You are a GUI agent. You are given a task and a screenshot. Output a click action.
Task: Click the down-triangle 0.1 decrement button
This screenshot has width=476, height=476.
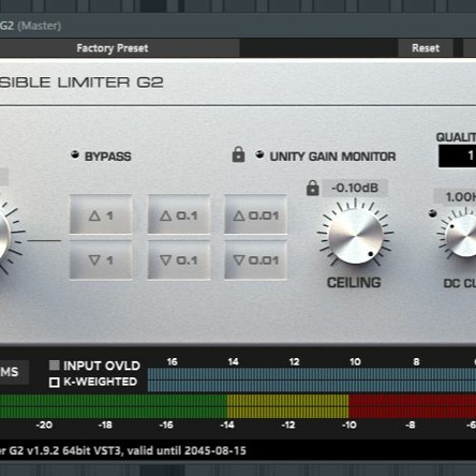click(x=179, y=260)
